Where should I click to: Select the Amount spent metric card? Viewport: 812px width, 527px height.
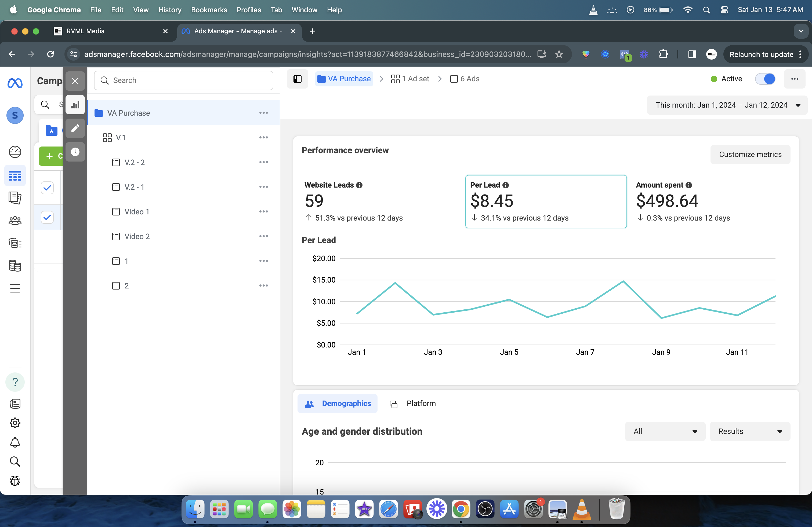click(711, 202)
